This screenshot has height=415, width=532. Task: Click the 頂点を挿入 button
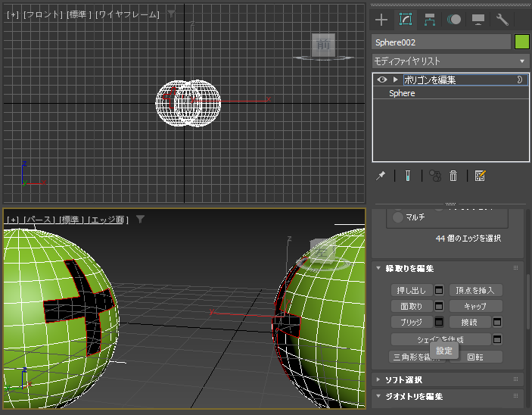pos(475,290)
